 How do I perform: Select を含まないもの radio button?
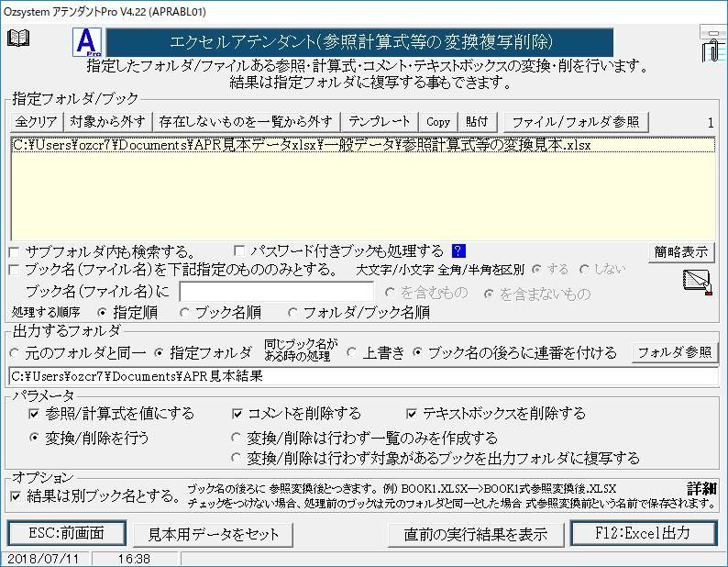[x=489, y=295]
